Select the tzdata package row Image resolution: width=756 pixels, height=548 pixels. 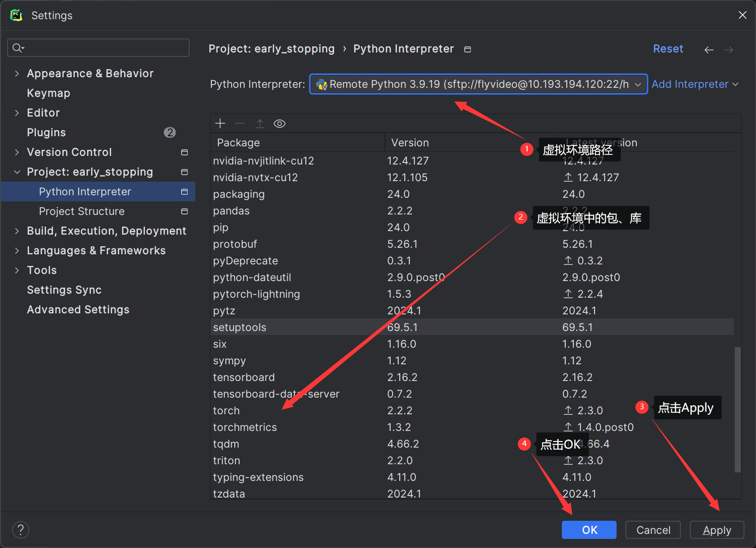(x=472, y=493)
